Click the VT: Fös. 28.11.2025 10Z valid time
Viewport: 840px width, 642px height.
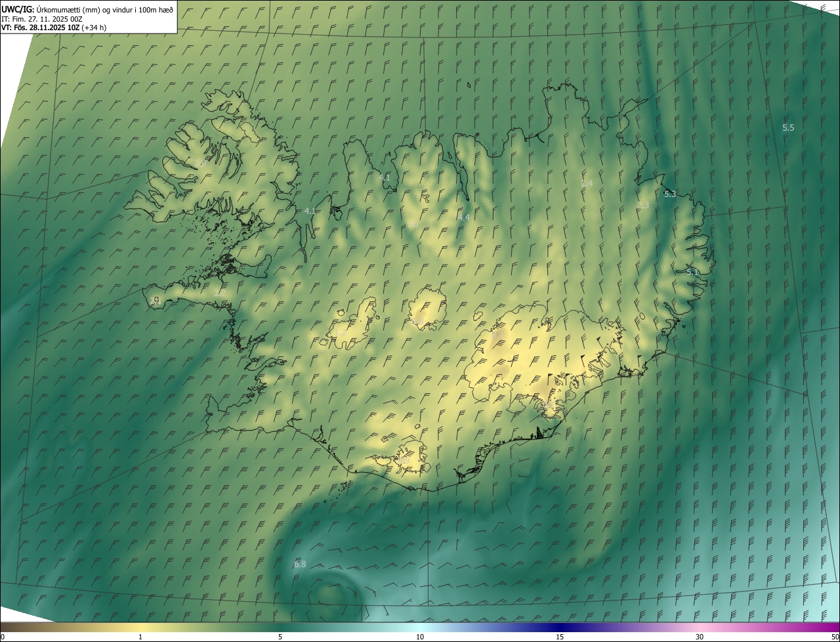[54, 28]
